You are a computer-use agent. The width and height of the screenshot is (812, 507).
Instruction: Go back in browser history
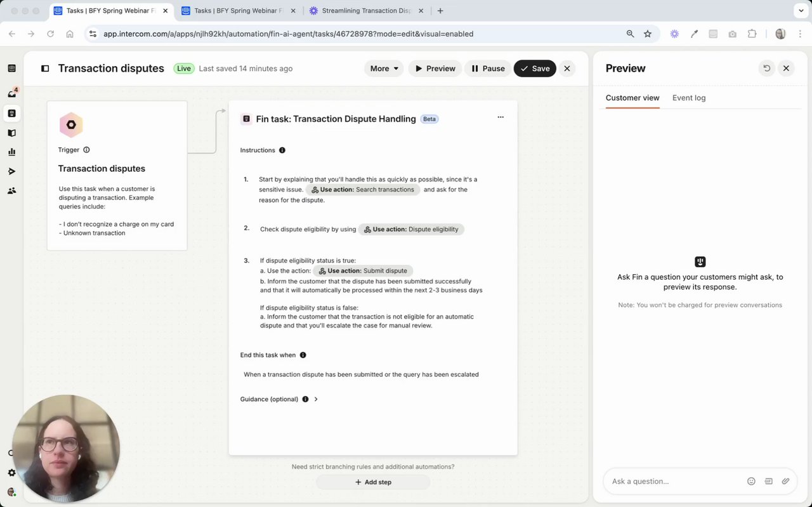pyautogui.click(x=12, y=34)
